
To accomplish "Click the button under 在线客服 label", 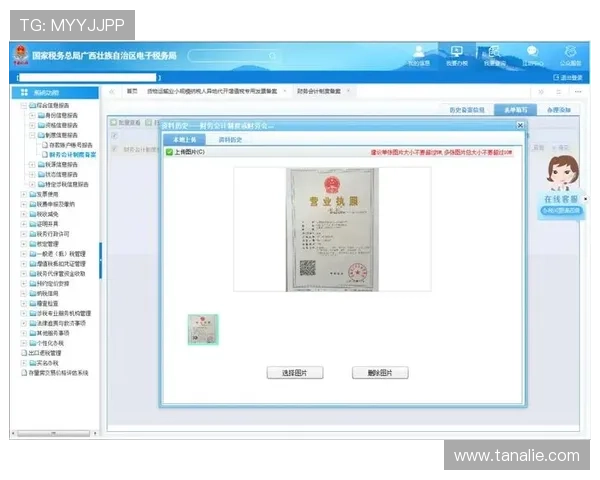I will click(x=561, y=211).
